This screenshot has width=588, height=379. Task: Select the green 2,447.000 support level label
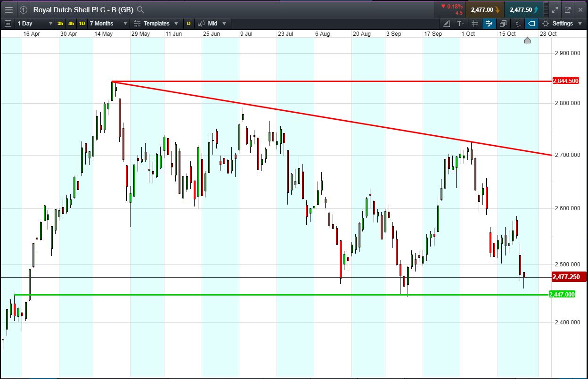coord(562,294)
